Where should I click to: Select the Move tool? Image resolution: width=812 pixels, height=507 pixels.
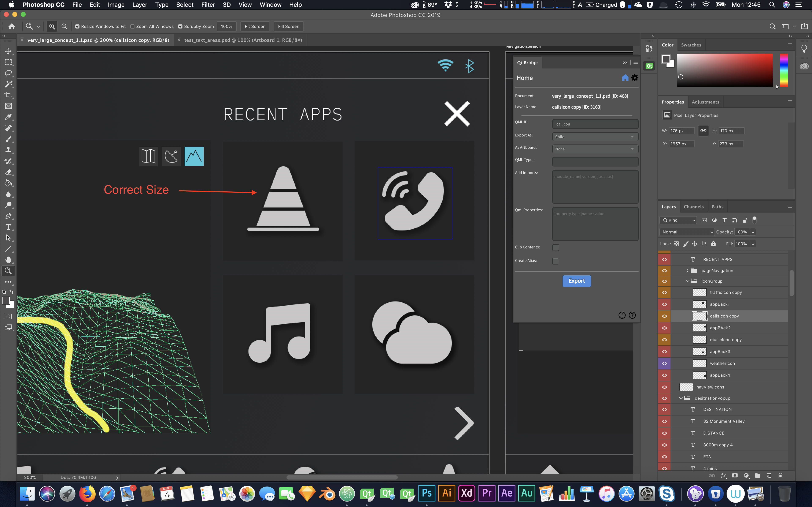[x=8, y=51]
